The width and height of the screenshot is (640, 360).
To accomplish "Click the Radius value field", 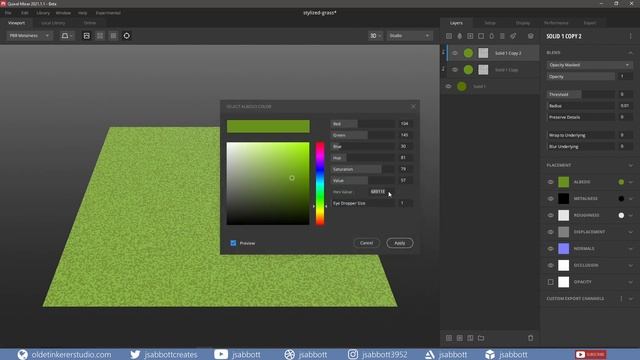I will click(624, 106).
